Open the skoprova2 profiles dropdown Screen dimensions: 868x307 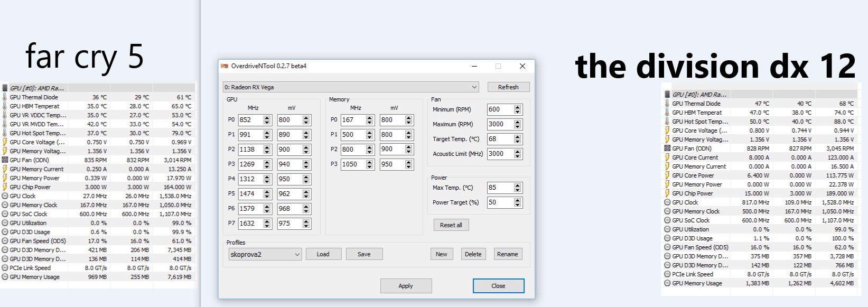click(x=265, y=254)
